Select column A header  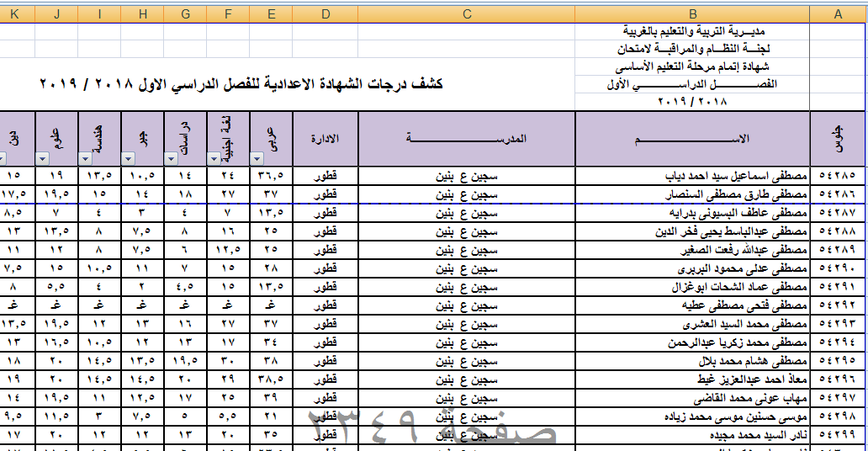[838, 13]
